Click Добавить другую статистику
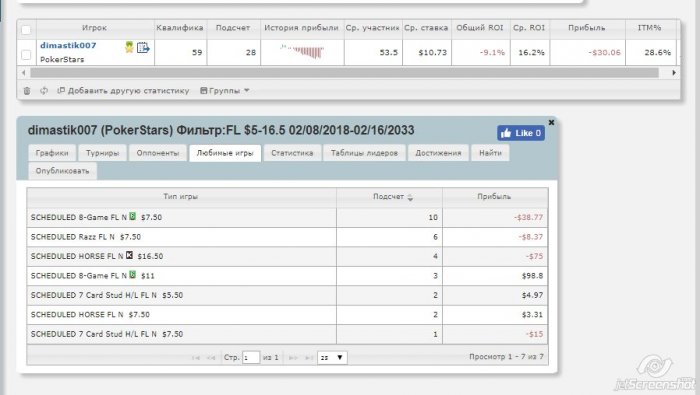This screenshot has width=700, height=395. (x=123, y=91)
